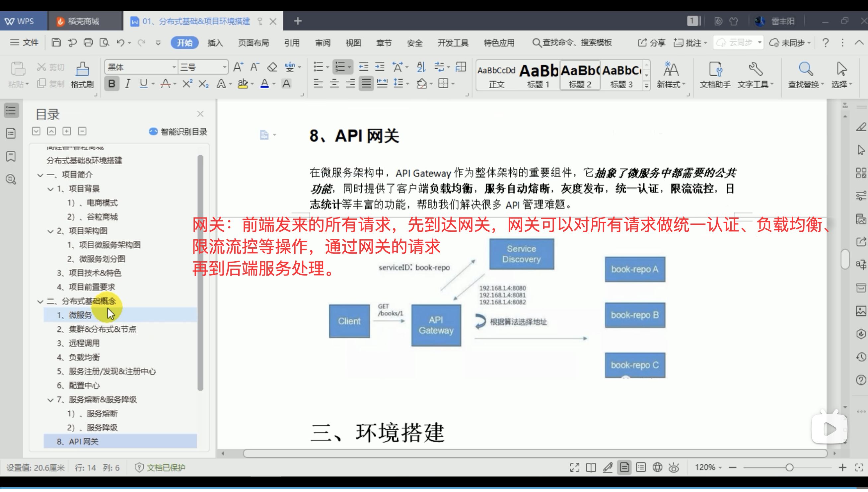Select 3、远程调用 in the outline
Viewport: 868px width, 492px height.
tap(84, 343)
